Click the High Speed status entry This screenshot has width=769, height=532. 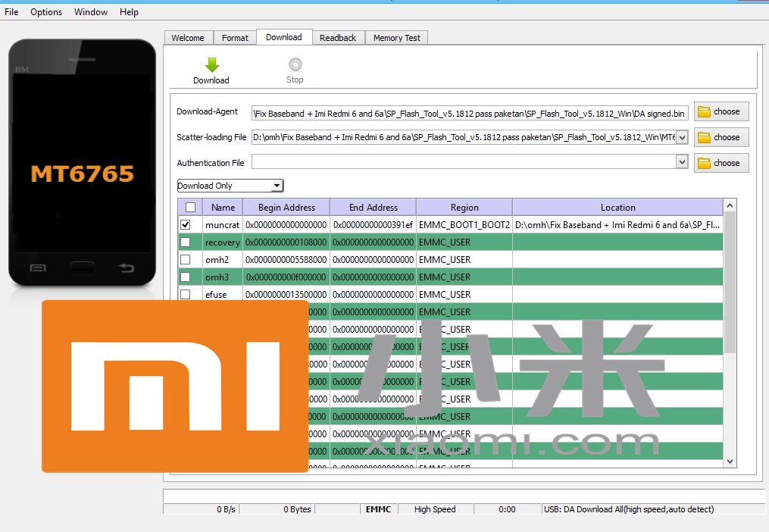pyautogui.click(x=435, y=509)
